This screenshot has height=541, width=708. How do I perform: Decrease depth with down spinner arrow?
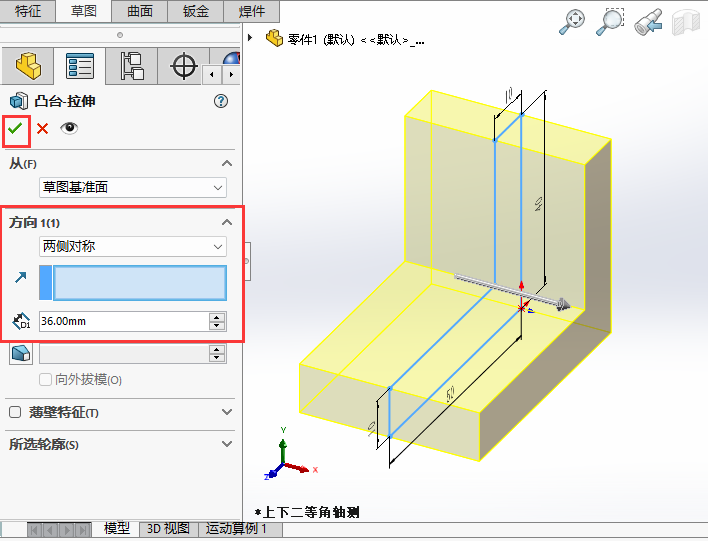(217, 326)
